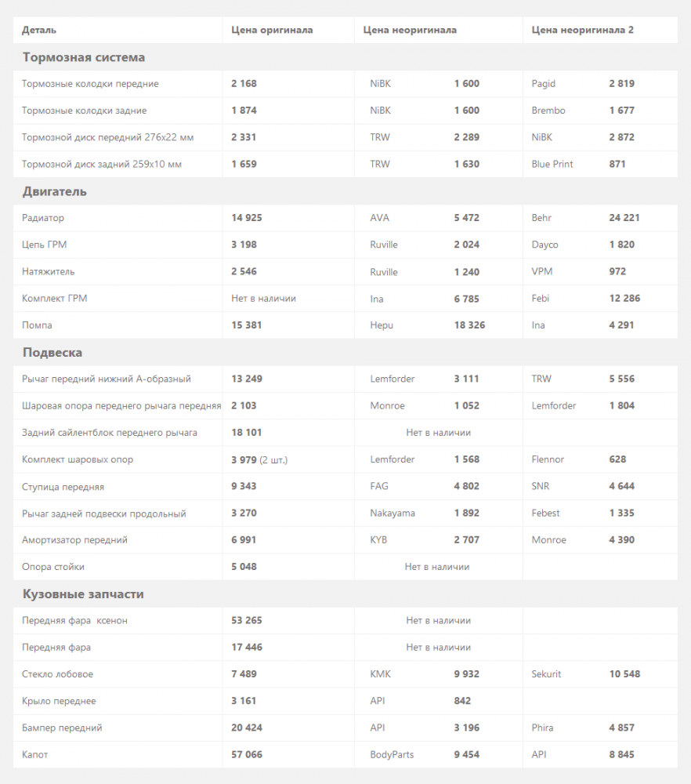Click the "Тормозная система" section heading
Viewport: 691px width, 784px height.
[84, 57]
